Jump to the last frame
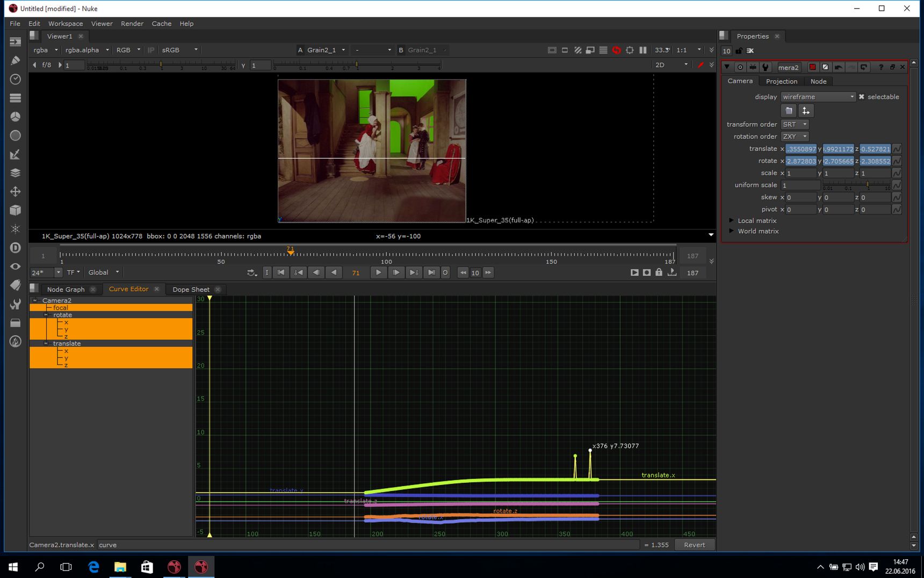This screenshot has height=578, width=924. point(431,273)
